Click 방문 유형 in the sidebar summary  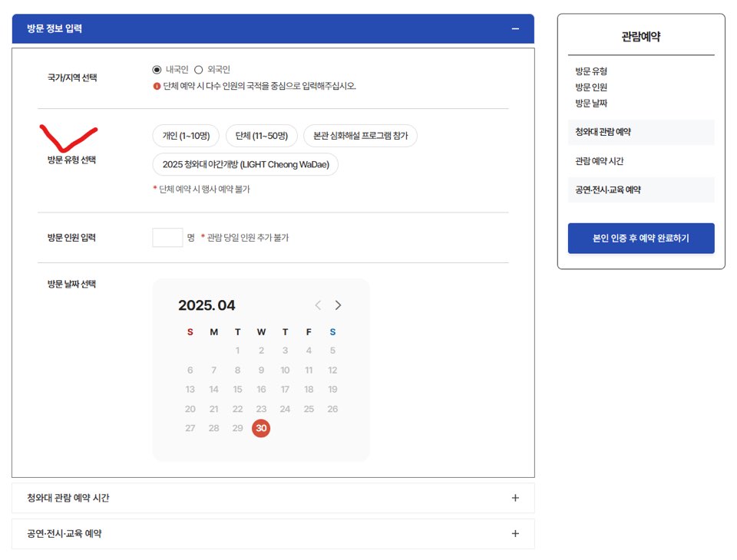[591, 71]
